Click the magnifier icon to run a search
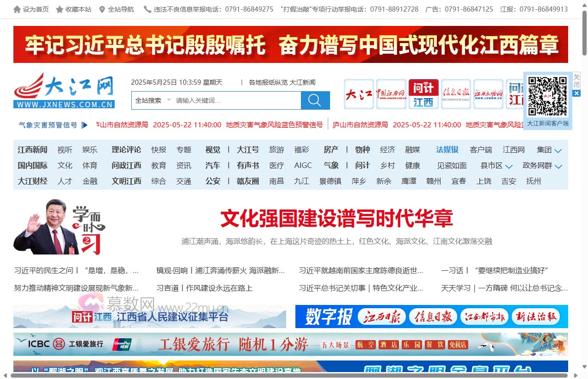The height and width of the screenshot is (379, 588). (315, 100)
